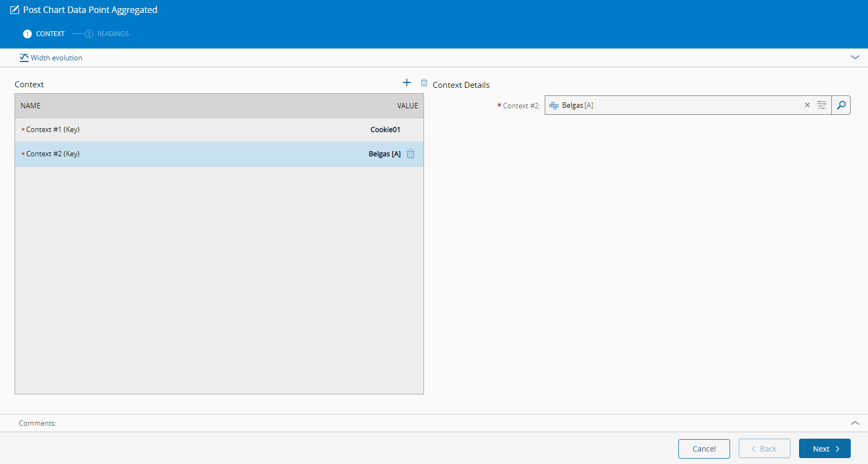Viewport: 868px width, 464px height.
Task: Click the Belgas resource icon in the field
Action: [x=554, y=106]
